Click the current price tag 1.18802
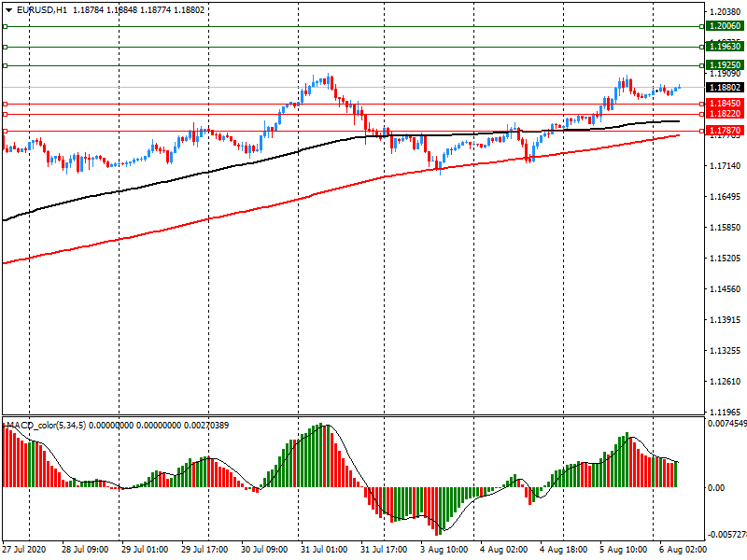This screenshot has width=747, height=560. pyautogui.click(x=725, y=88)
